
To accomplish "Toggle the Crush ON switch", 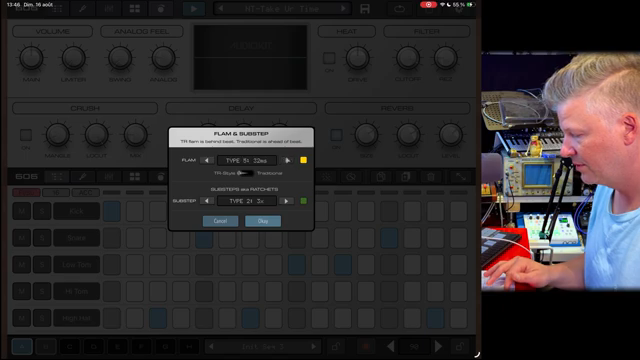I will [x=26, y=135].
